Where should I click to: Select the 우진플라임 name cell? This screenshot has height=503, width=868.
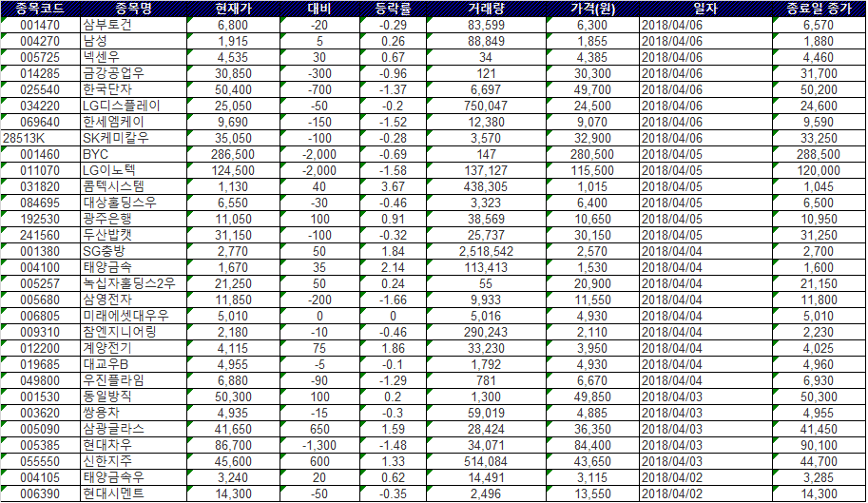(x=133, y=380)
